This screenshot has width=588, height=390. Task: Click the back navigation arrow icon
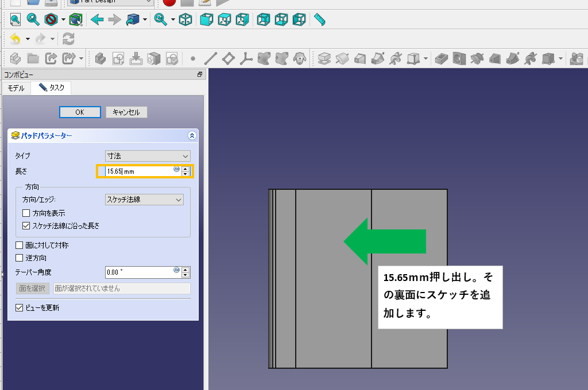pyautogui.click(x=97, y=19)
